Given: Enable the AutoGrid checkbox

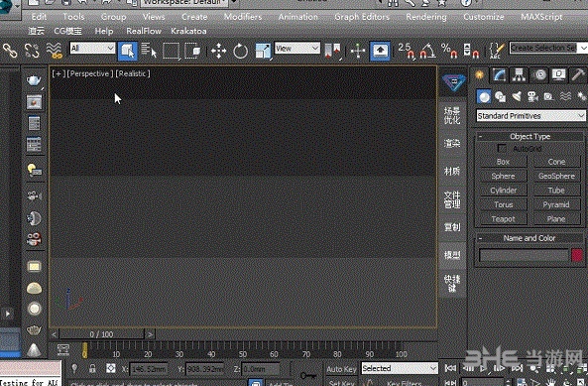Looking at the screenshot, I should pos(502,148).
